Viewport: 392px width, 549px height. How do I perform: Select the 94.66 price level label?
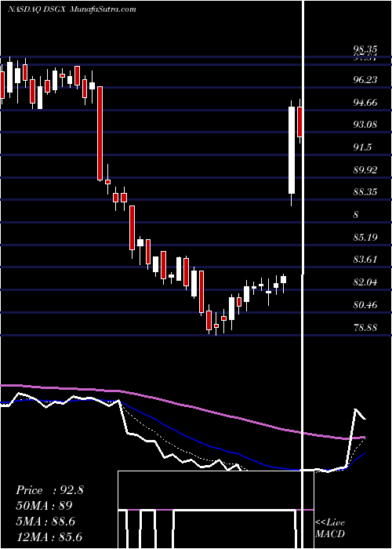point(365,103)
